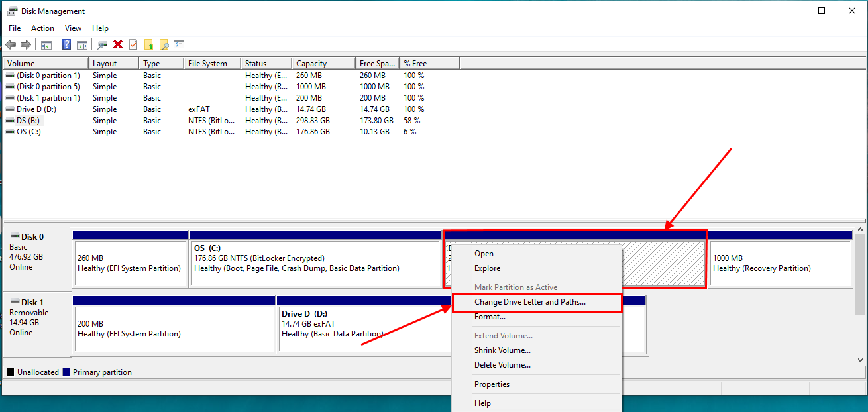Select Format... from the context menu

(x=537, y=317)
